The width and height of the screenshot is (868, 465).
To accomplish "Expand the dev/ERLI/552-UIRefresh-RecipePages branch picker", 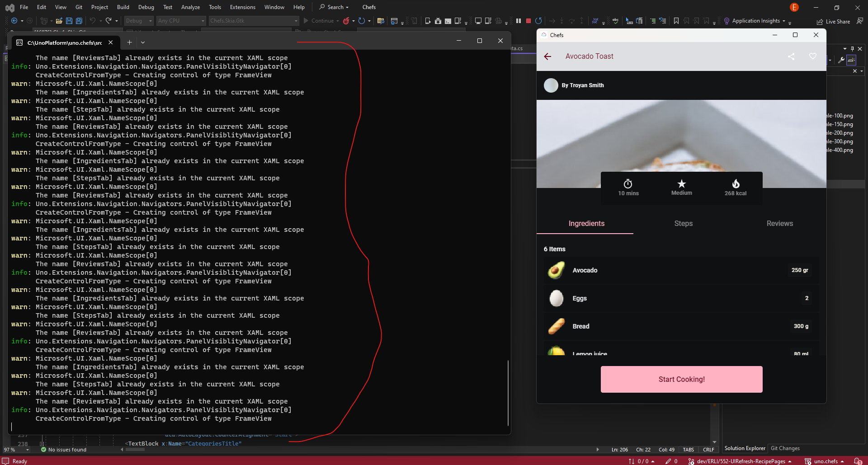I will pos(741,461).
